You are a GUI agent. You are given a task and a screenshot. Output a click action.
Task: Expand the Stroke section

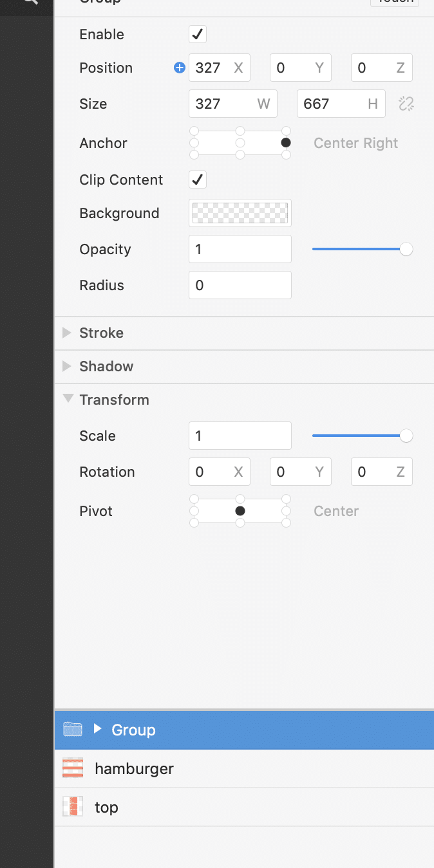click(66, 333)
